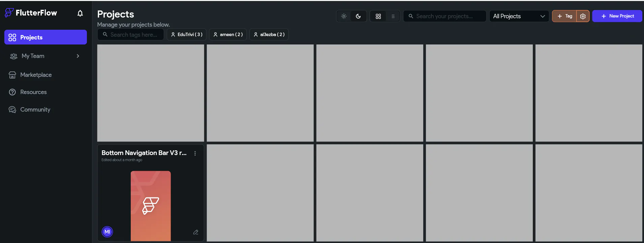Go to Marketplace

tap(45, 75)
